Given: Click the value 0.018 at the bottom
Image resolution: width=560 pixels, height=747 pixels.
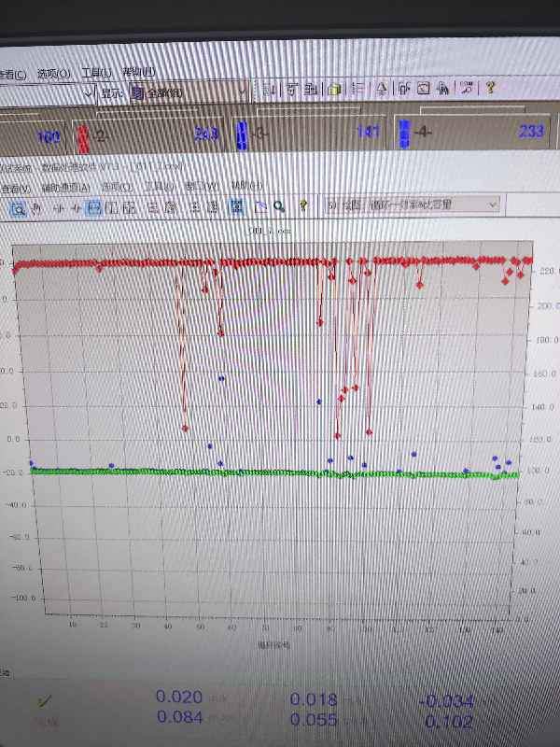Looking at the screenshot, I should pyautogui.click(x=314, y=698).
